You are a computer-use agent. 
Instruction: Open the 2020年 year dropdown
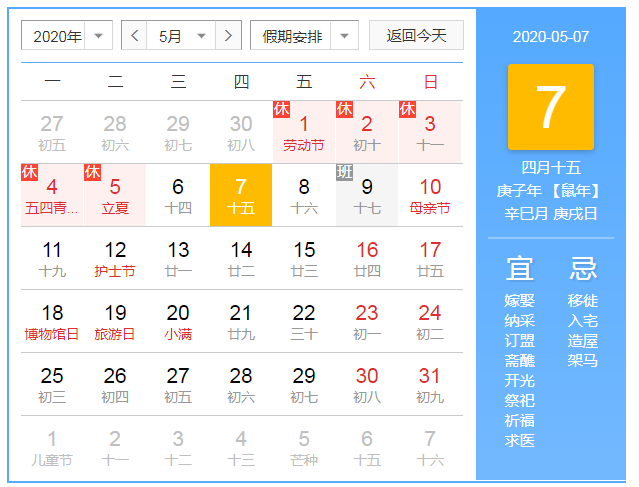(67, 35)
